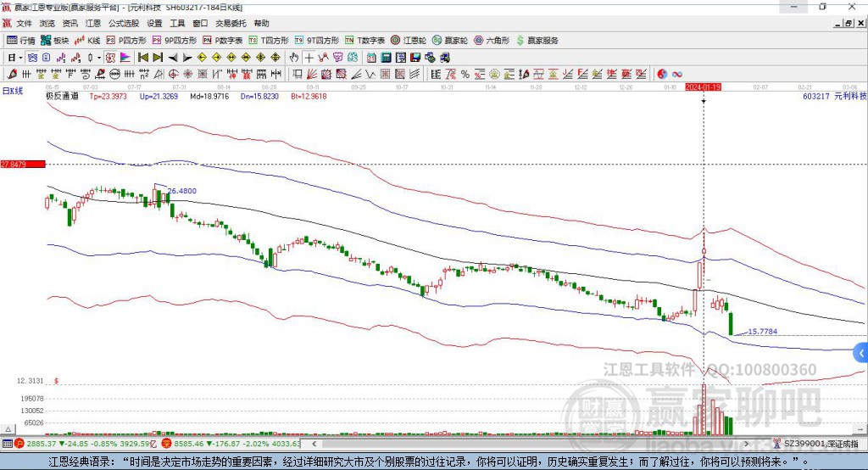Open the 赢家轮 wheel tool
The width and height of the screenshot is (868, 470).
click(x=450, y=41)
